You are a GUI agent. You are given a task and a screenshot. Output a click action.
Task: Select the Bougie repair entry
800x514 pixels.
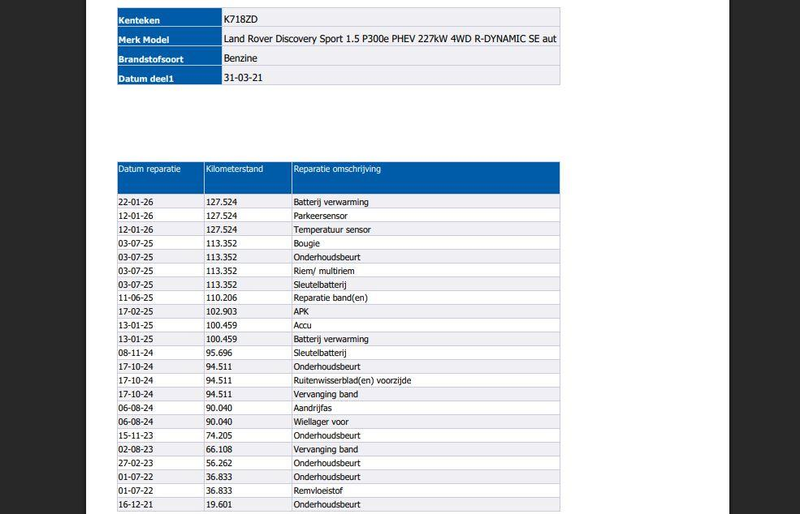point(307,243)
